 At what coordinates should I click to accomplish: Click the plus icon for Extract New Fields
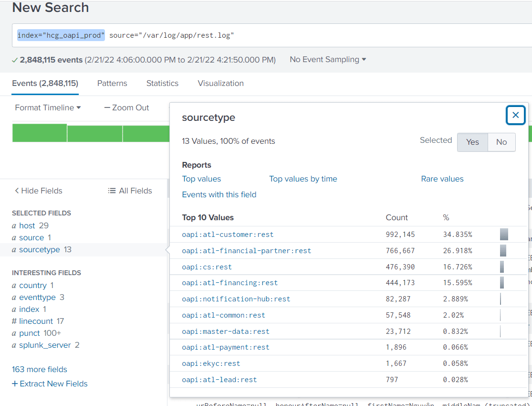coord(15,384)
